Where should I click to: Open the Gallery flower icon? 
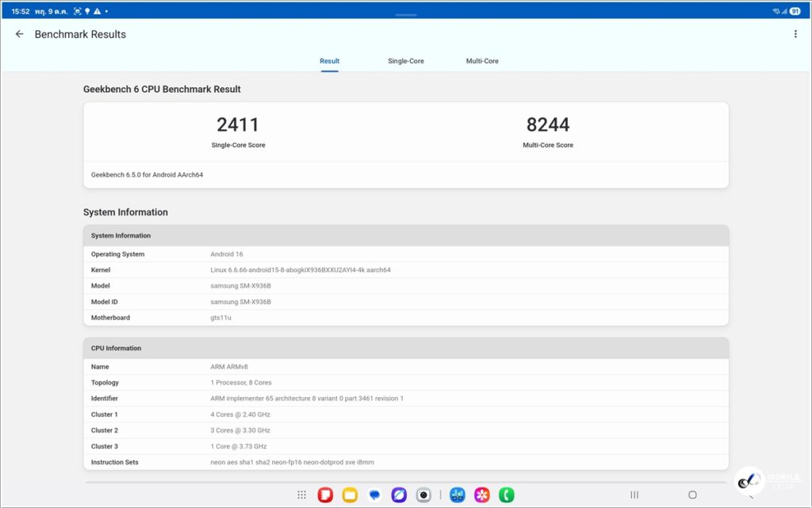[x=481, y=495]
